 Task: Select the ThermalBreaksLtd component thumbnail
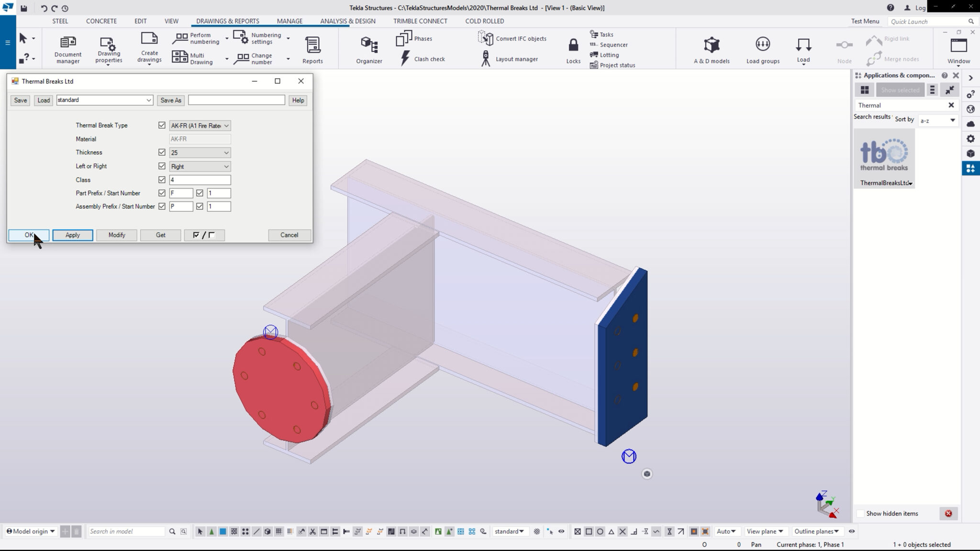[883, 155]
